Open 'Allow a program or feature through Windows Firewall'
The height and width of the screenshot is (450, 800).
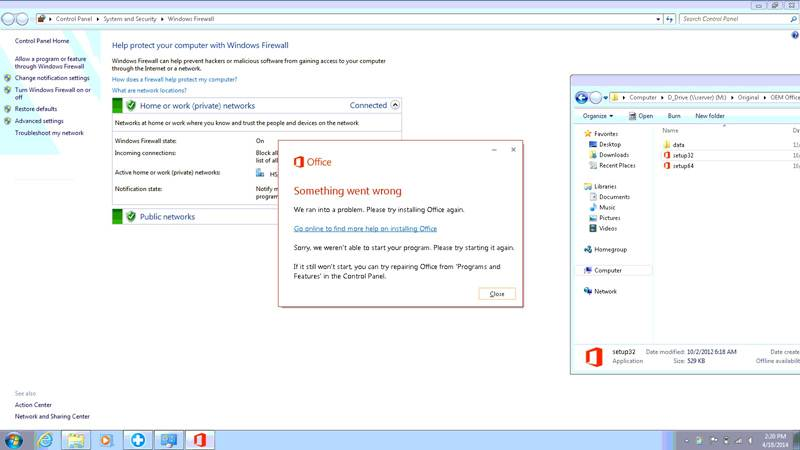[x=51, y=63]
